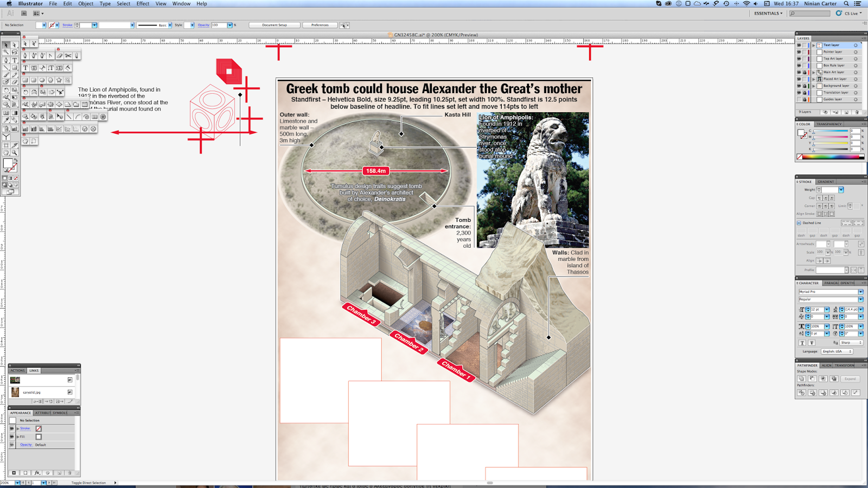
Task: Open the Object menu
Action: click(x=86, y=4)
